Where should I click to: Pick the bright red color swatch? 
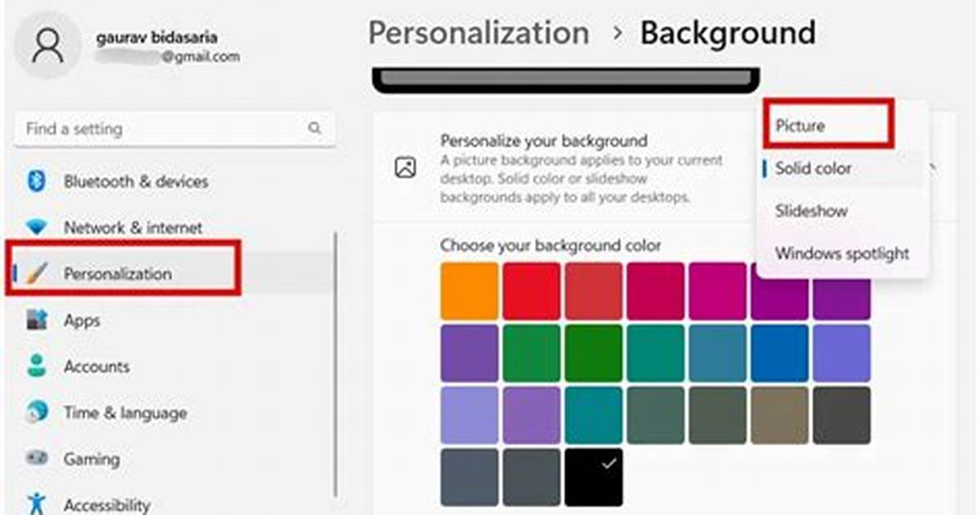coord(531,291)
